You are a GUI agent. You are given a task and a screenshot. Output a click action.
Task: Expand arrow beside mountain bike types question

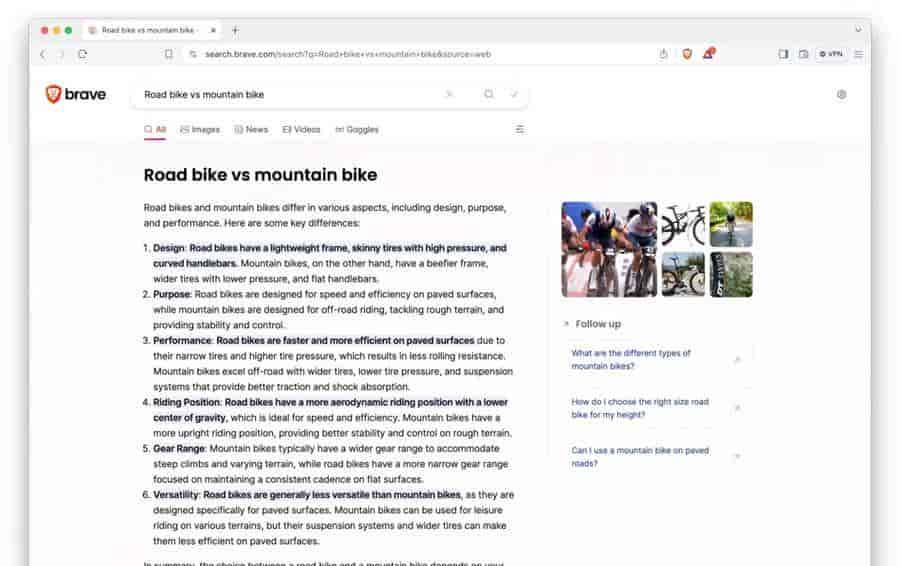click(738, 359)
